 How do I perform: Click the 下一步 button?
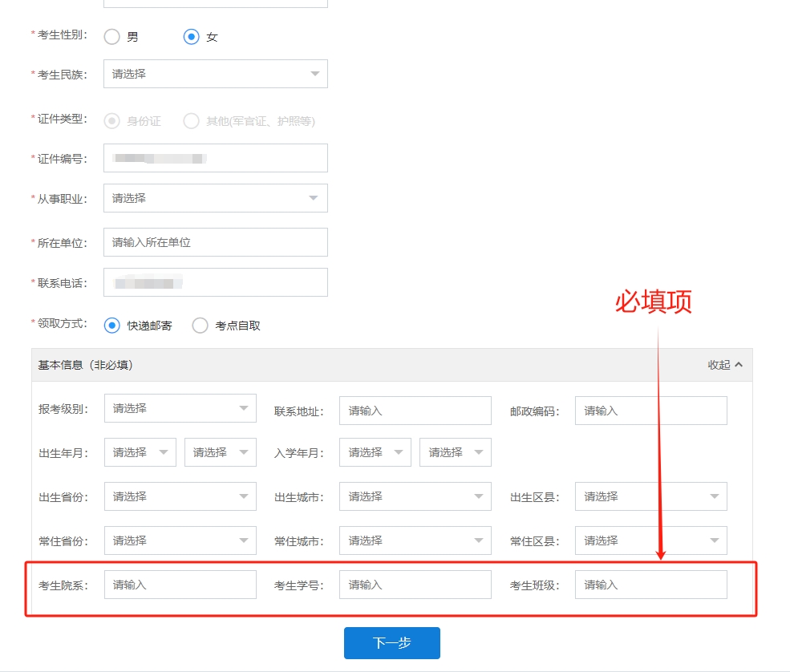391,643
